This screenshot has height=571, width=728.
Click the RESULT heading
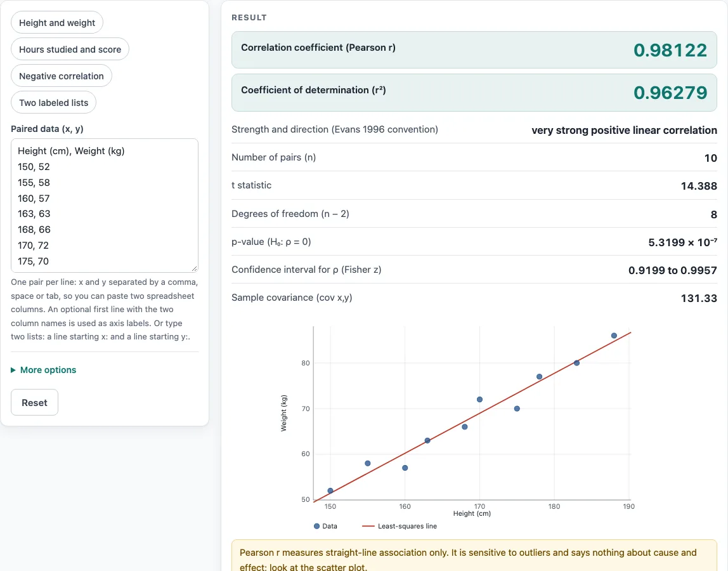[249, 18]
